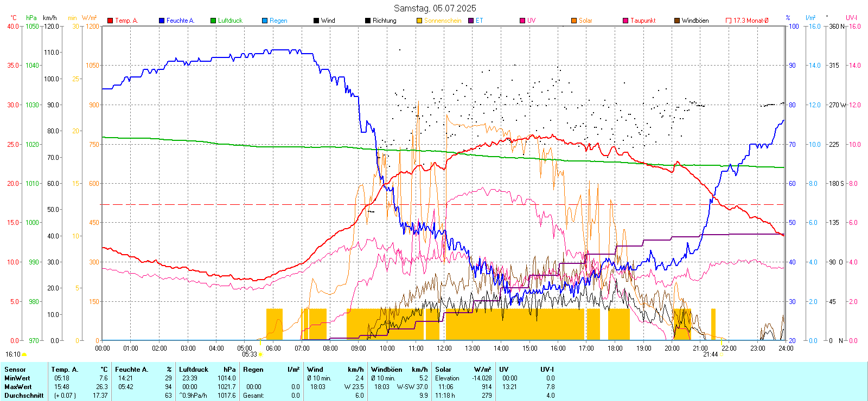Click the green Luftdruck legend square
The width and height of the screenshot is (868, 401).
tap(213, 21)
